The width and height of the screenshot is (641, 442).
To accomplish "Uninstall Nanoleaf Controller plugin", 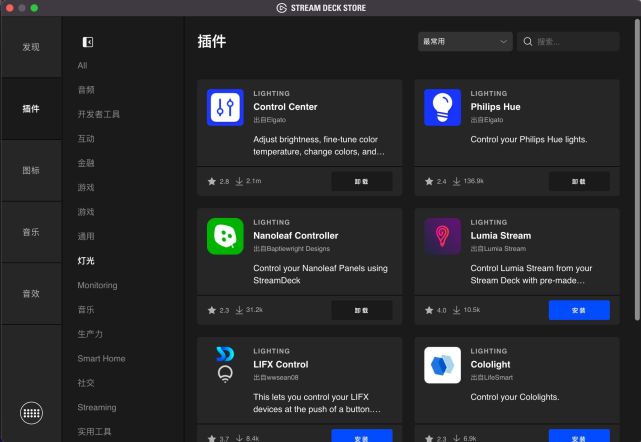I will [x=362, y=310].
